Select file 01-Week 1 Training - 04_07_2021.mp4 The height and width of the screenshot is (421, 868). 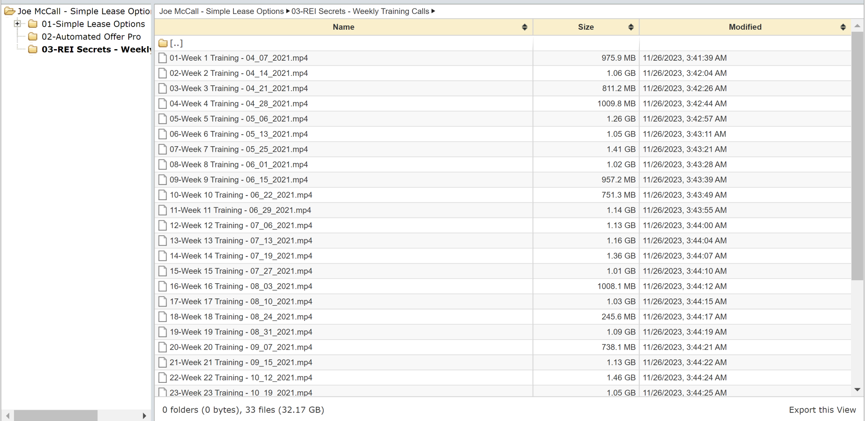pos(239,58)
